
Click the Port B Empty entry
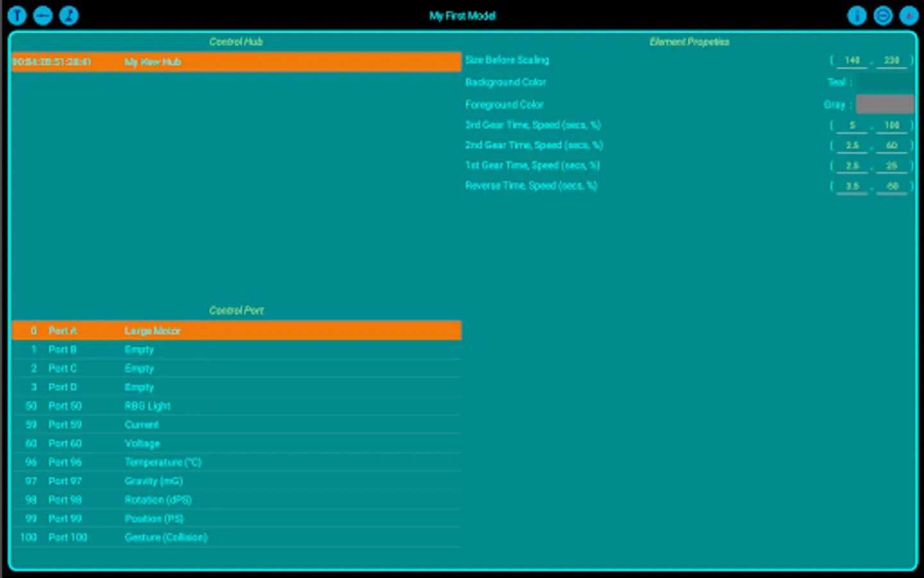[236, 349]
